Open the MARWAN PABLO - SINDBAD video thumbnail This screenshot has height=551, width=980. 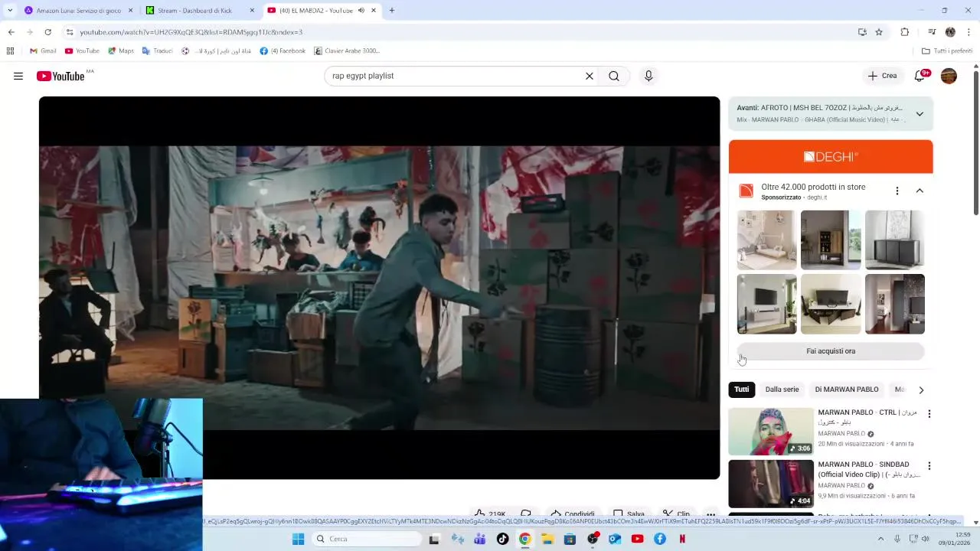point(771,484)
